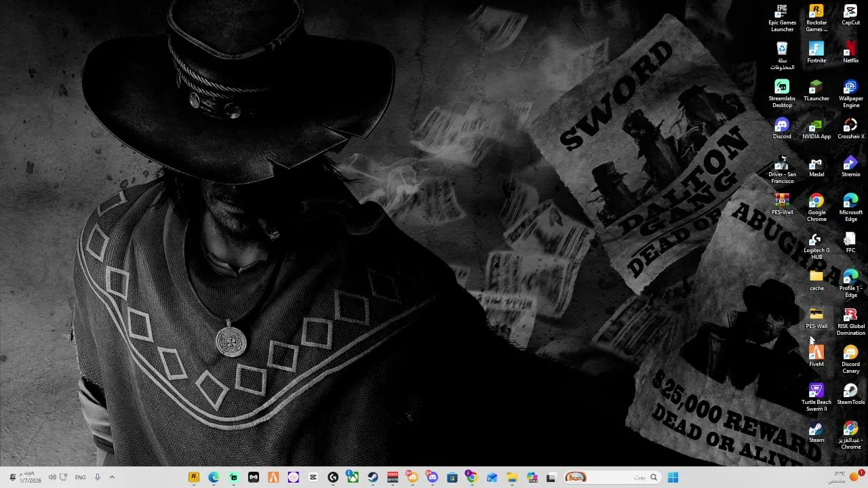Select the Steam desktop shortcut
The height and width of the screenshot is (488, 868).
pos(816,432)
